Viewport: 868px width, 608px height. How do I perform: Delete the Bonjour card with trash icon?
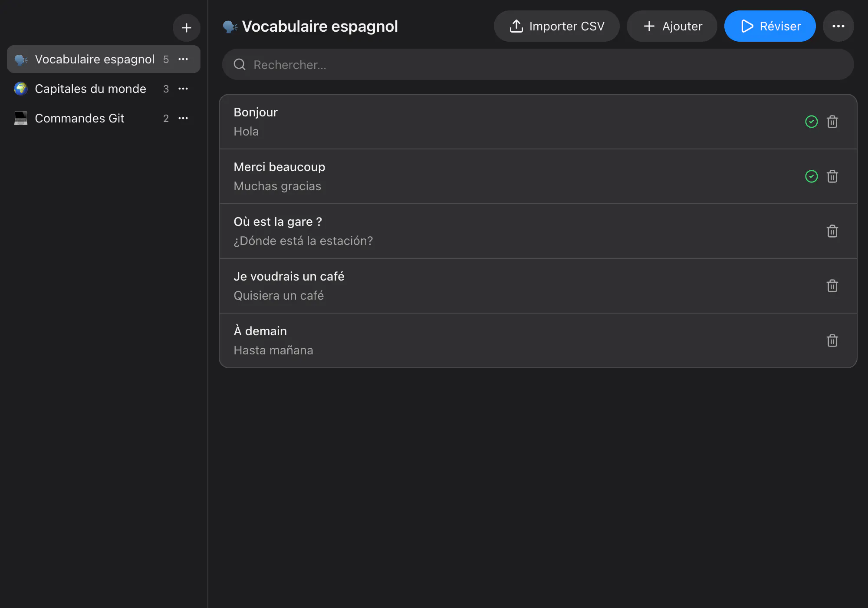pos(832,122)
